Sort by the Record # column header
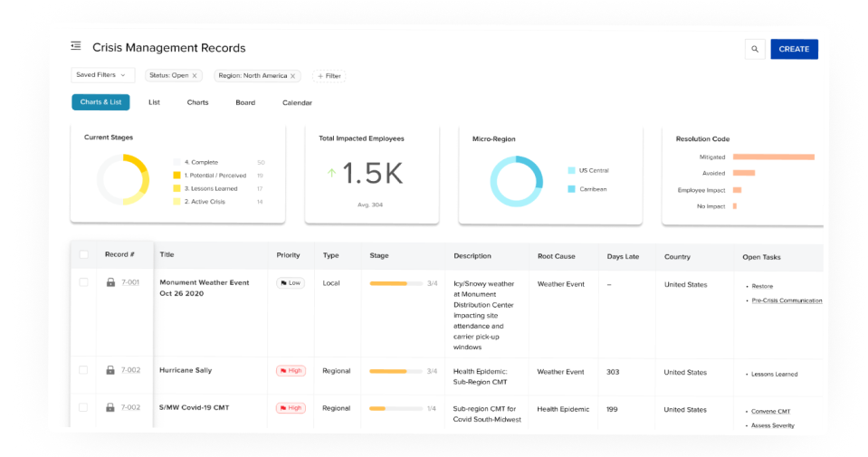This screenshot has width=868, height=457. pos(119,254)
